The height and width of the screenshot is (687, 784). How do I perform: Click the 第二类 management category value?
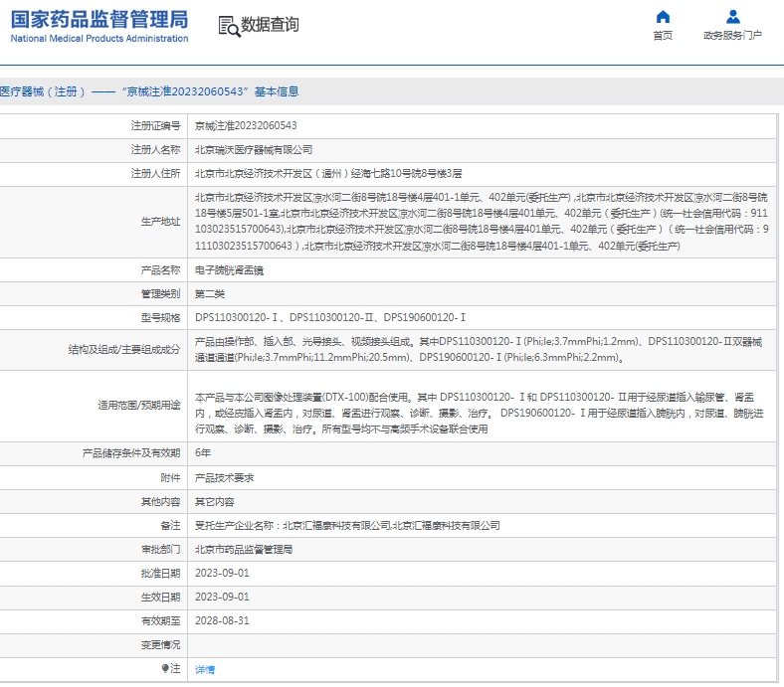click(x=210, y=293)
